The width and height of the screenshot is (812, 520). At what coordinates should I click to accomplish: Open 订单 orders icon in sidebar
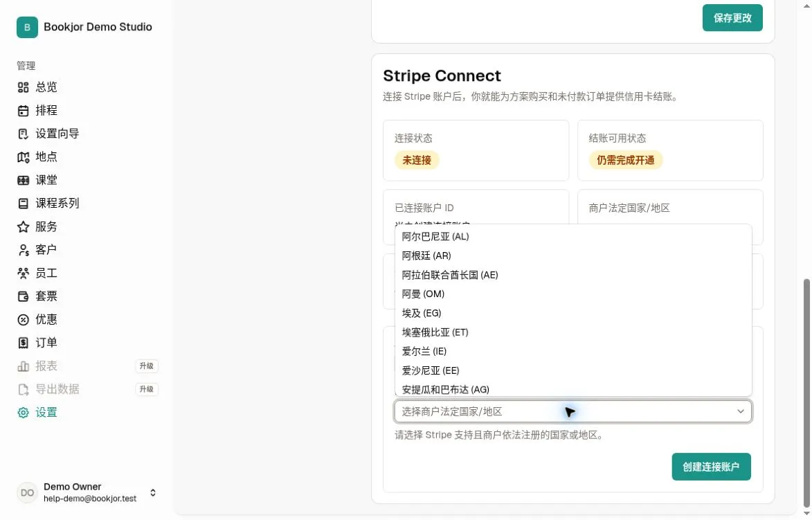click(23, 343)
